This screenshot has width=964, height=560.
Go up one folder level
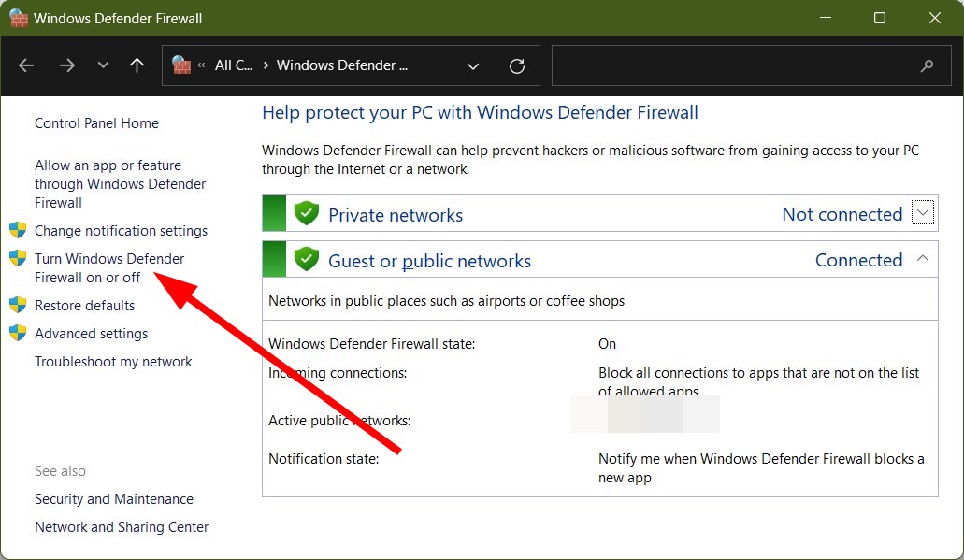coord(137,65)
